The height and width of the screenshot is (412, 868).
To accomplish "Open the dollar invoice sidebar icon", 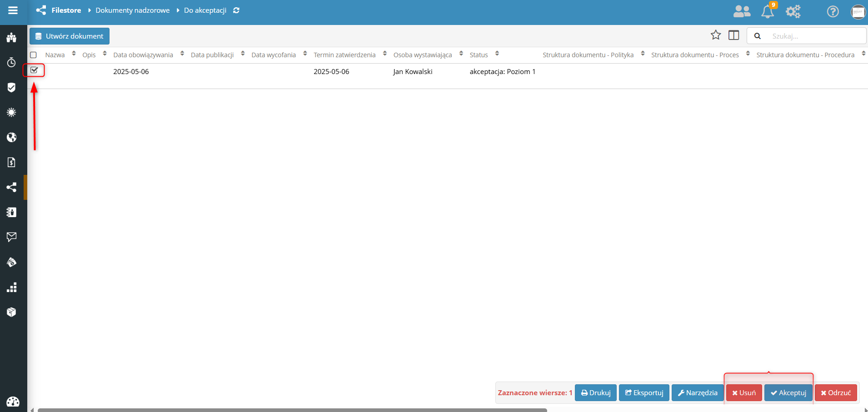I will point(12,162).
